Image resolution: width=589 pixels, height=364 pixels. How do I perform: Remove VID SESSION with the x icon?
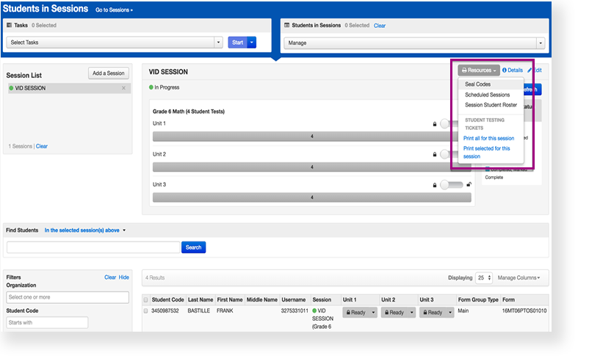point(123,88)
